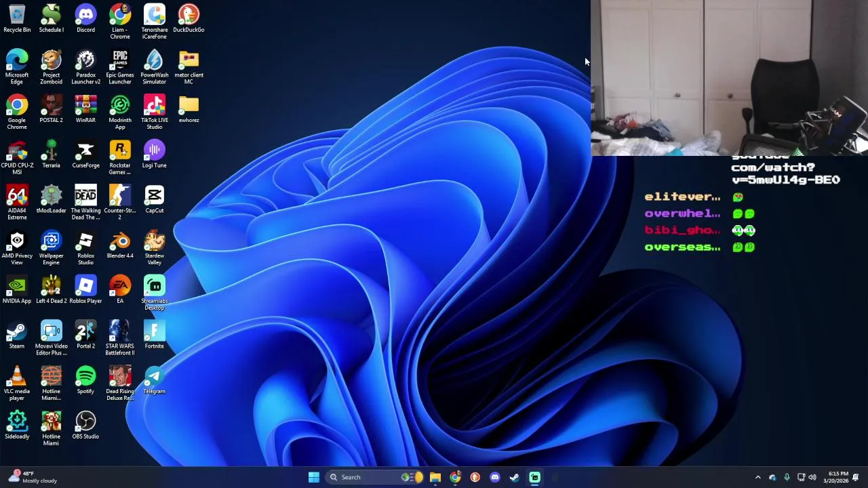
Task: Open the weather widget showing 48°F
Action: (33, 477)
